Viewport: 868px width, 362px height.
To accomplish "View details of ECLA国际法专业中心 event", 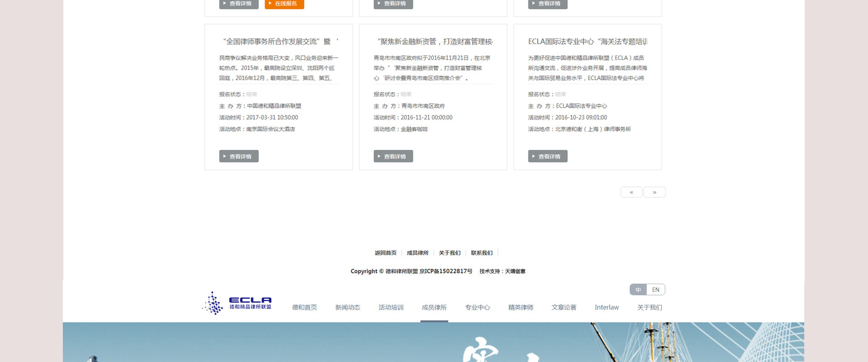I will click(x=547, y=156).
